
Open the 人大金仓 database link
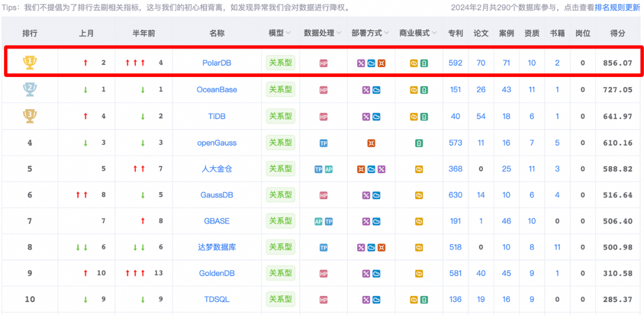pyautogui.click(x=217, y=169)
